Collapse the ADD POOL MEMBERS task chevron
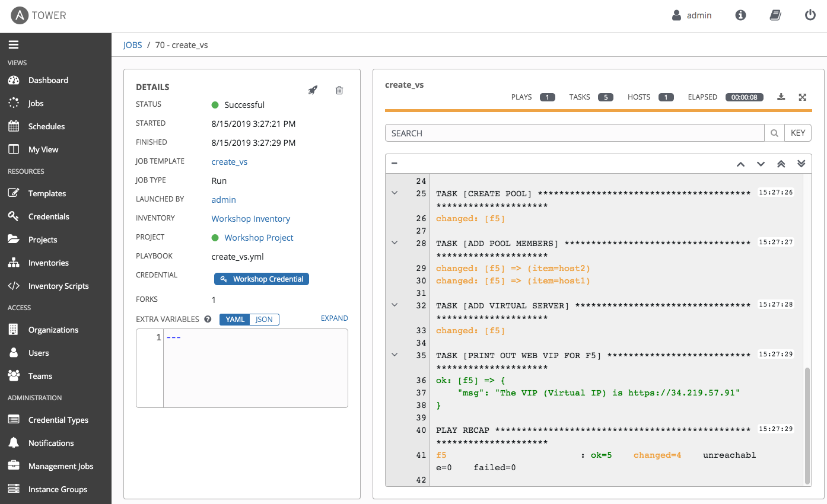The height and width of the screenshot is (504, 827). tap(395, 243)
